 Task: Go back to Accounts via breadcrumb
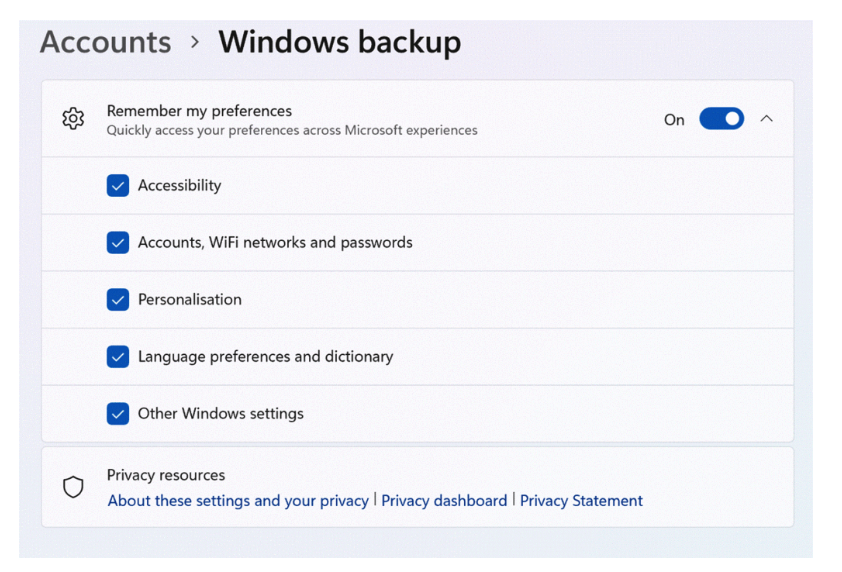coord(105,43)
